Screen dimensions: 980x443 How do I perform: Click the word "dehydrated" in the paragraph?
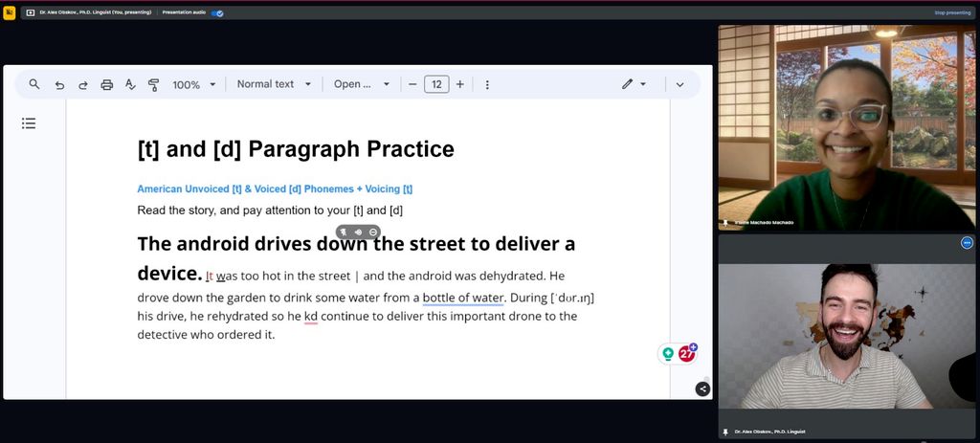point(513,276)
